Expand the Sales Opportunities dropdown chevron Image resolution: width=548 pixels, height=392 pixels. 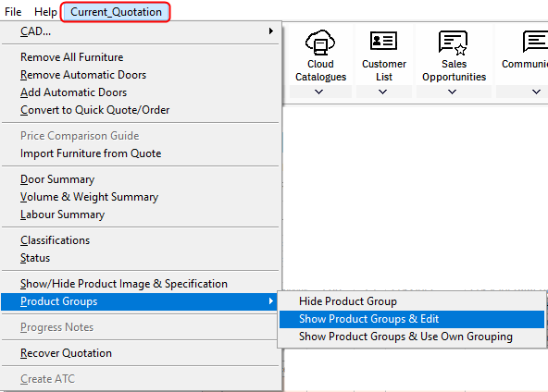[x=453, y=92]
